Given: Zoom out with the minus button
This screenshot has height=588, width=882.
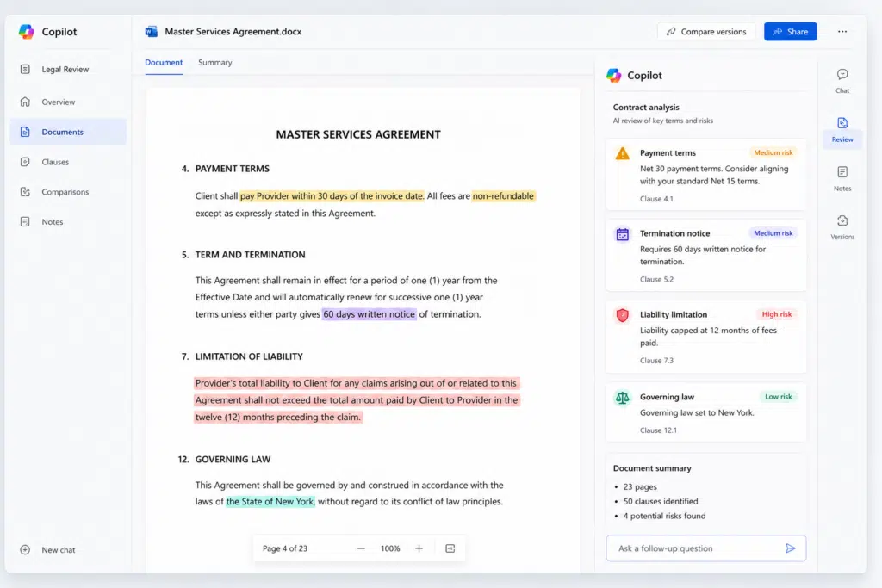Looking at the screenshot, I should (361, 548).
